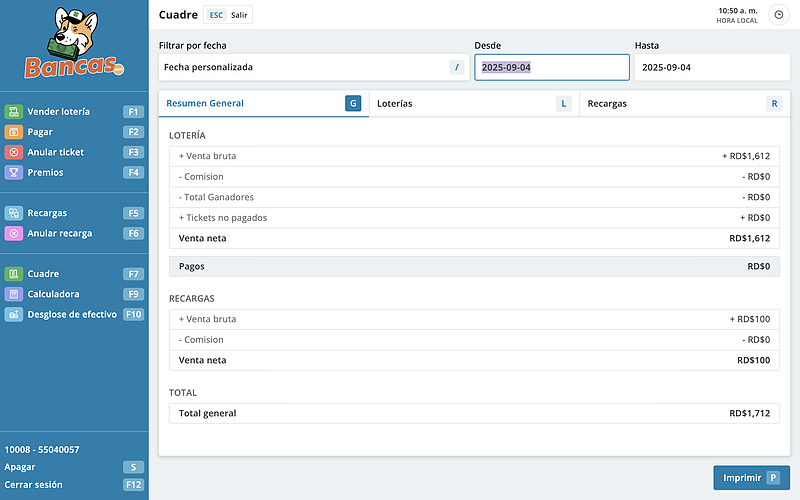Screen dimensions: 800x500
Task: Click the red Anular ticket icon
Action: tap(14, 152)
